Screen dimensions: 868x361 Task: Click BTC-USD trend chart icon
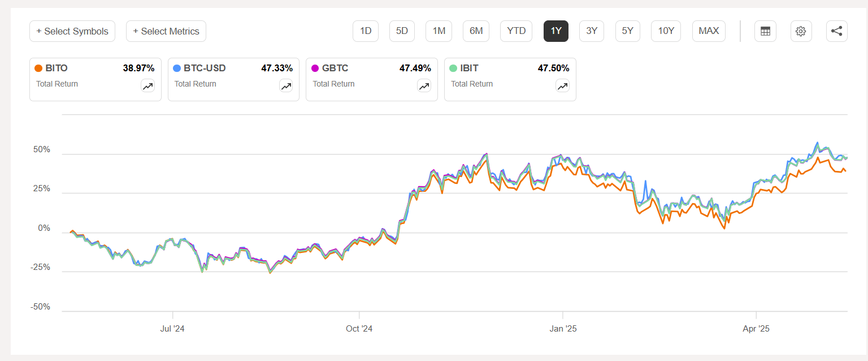coord(286,86)
